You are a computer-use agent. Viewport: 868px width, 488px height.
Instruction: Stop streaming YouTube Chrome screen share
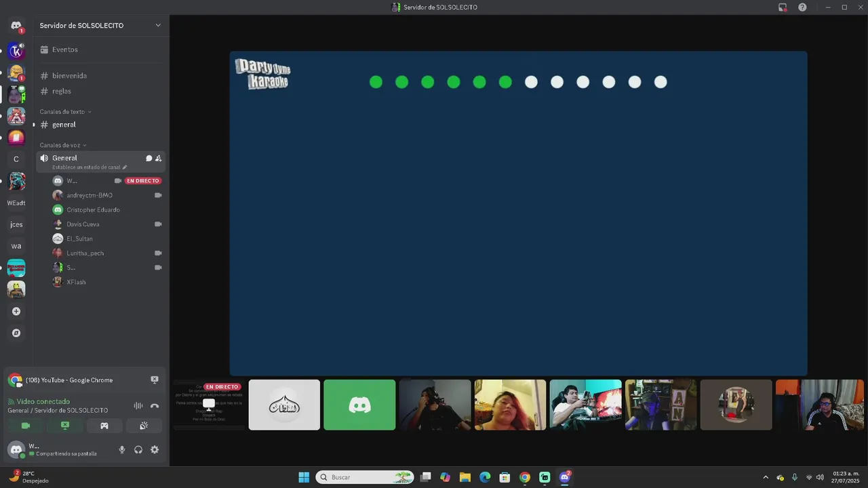coord(155,380)
